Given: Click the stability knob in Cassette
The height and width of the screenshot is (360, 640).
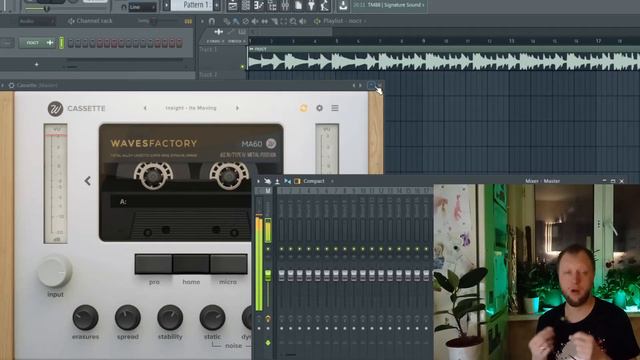Looking at the screenshot, I should pyautogui.click(x=170, y=317).
